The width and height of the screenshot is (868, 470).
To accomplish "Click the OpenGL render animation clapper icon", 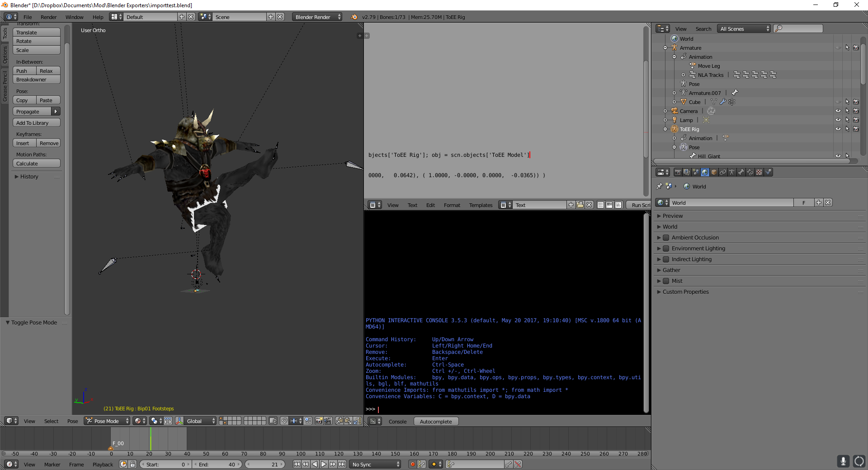I will (x=328, y=421).
